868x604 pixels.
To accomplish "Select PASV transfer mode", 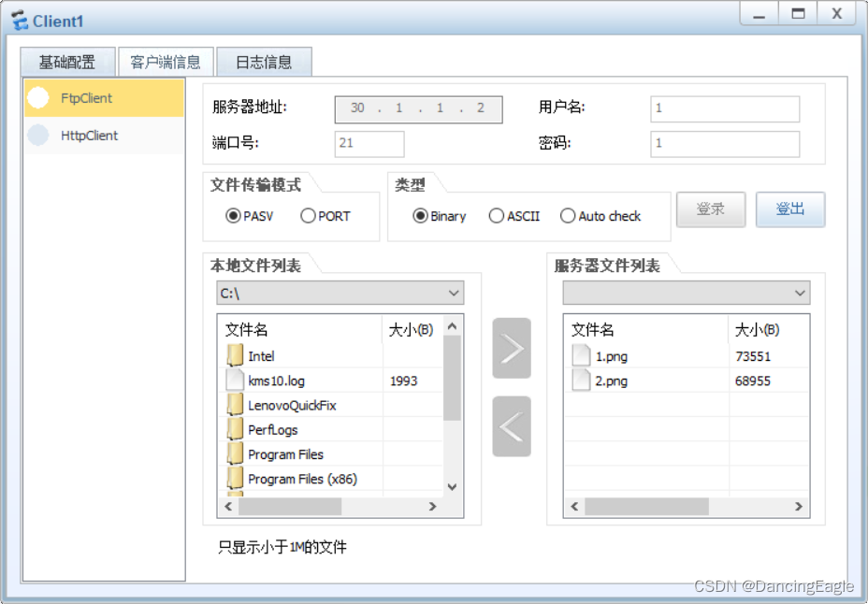I will pyautogui.click(x=233, y=216).
